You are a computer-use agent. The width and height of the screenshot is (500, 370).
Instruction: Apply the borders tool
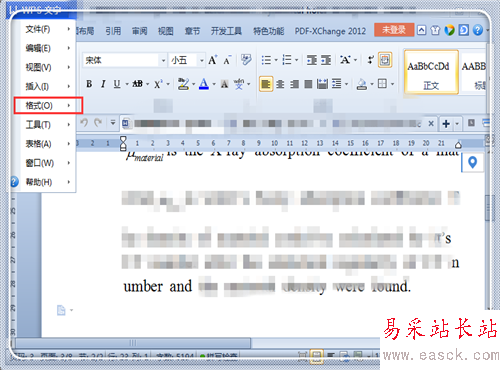click(x=382, y=84)
